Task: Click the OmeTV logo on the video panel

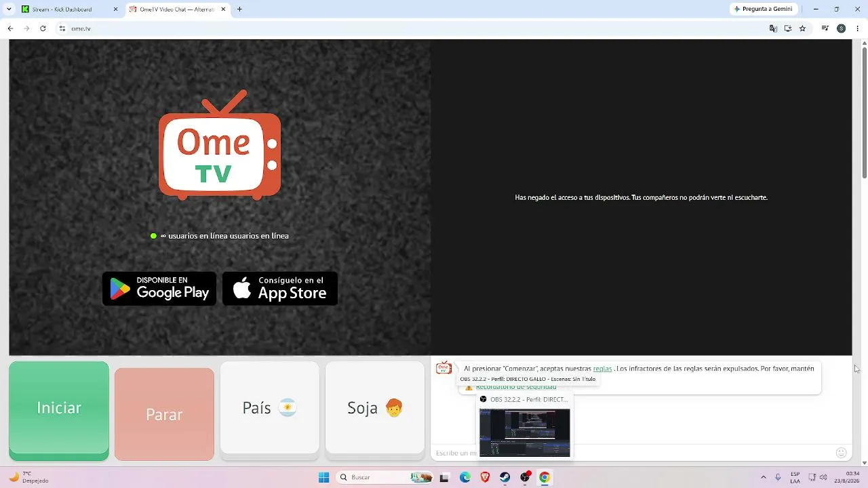Action: click(220, 144)
